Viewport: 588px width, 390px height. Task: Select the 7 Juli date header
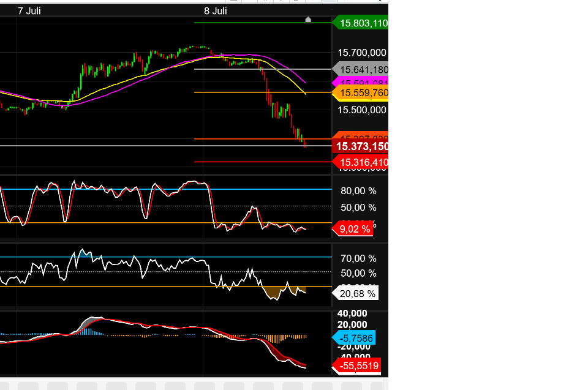click(x=28, y=10)
